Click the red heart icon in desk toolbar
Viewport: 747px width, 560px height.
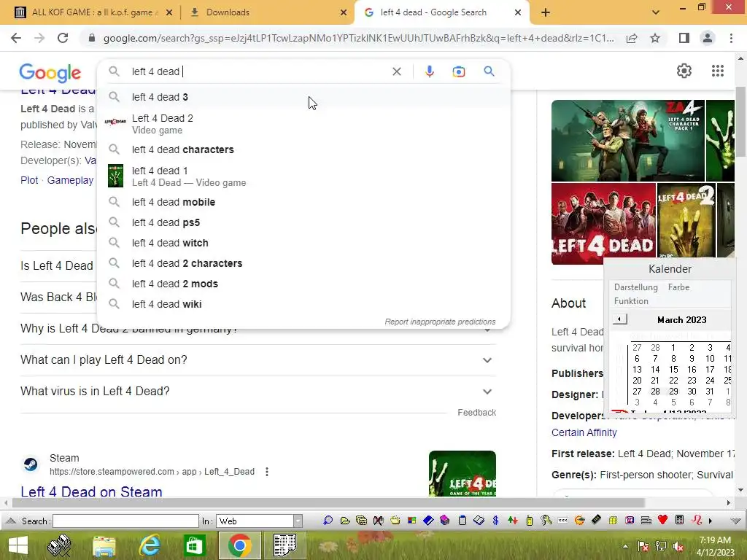[x=662, y=520]
